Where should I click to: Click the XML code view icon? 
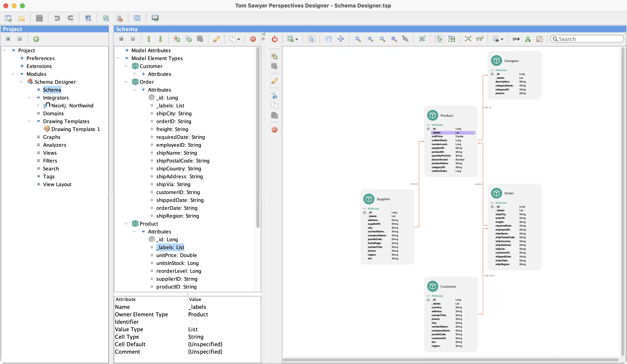point(137,18)
